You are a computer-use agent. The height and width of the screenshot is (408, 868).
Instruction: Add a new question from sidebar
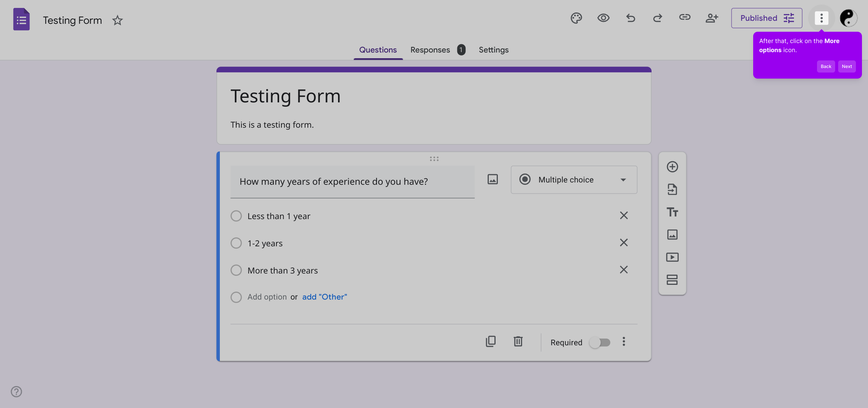pos(672,167)
